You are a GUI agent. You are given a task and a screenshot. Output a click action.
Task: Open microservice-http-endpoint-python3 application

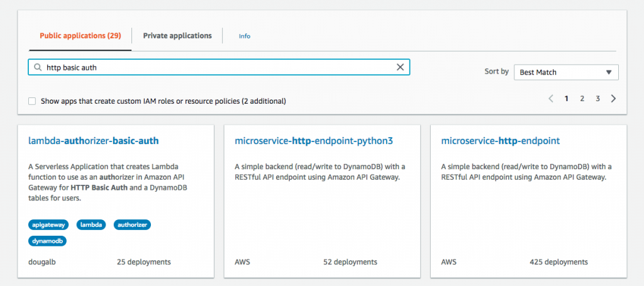click(x=313, y=141)
